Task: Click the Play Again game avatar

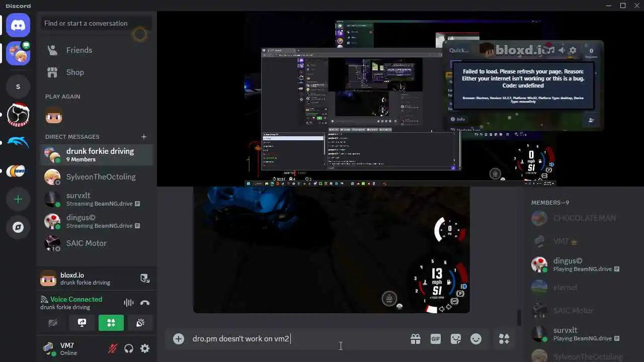Action: coord(54,115)
